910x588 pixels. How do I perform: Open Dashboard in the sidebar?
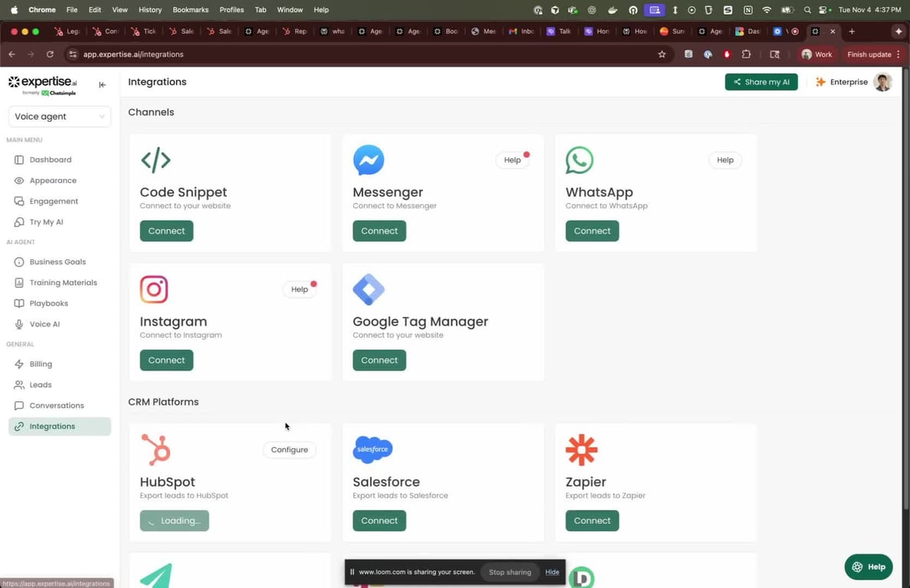(50, 159)
